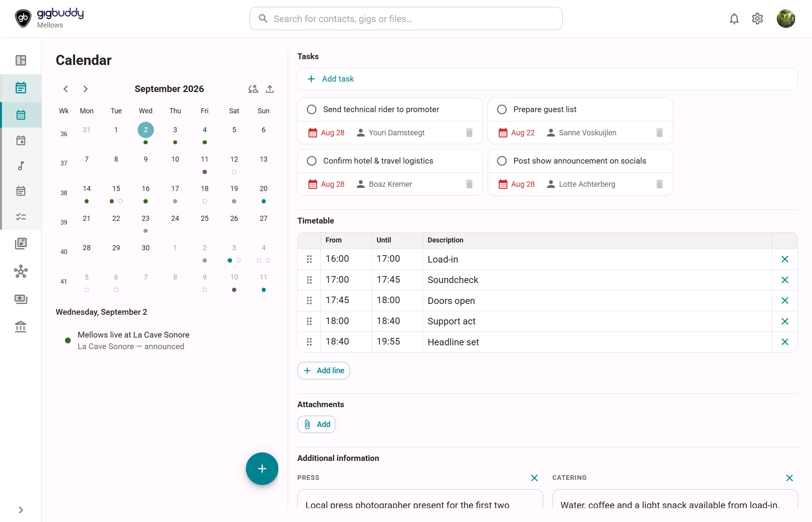
Task: Click the floating plus add button
Action: [x=262, y=469]
